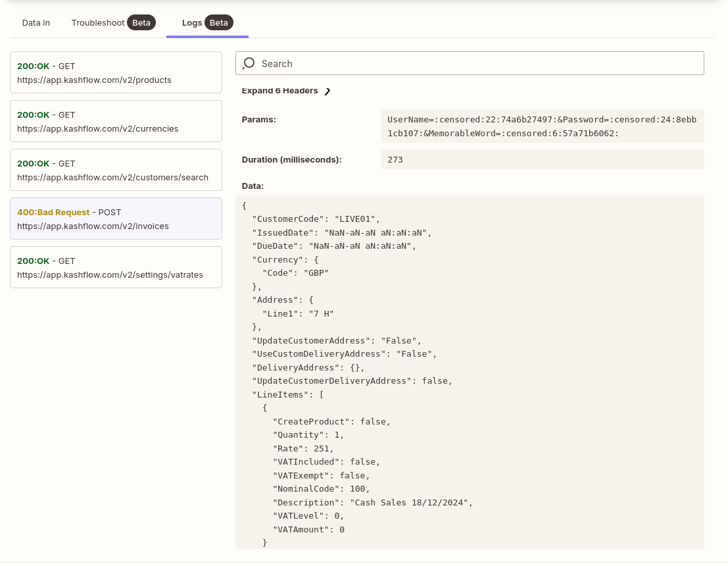Viewport: 728px width, 566px height.
Task: Click the 400:Bad Request status text
Action: point(53,213)
